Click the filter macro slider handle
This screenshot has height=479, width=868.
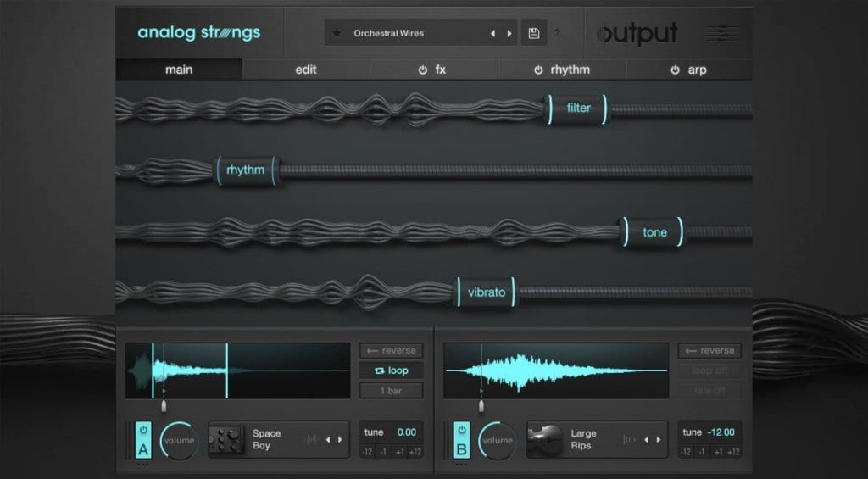[x=577, y=109]
